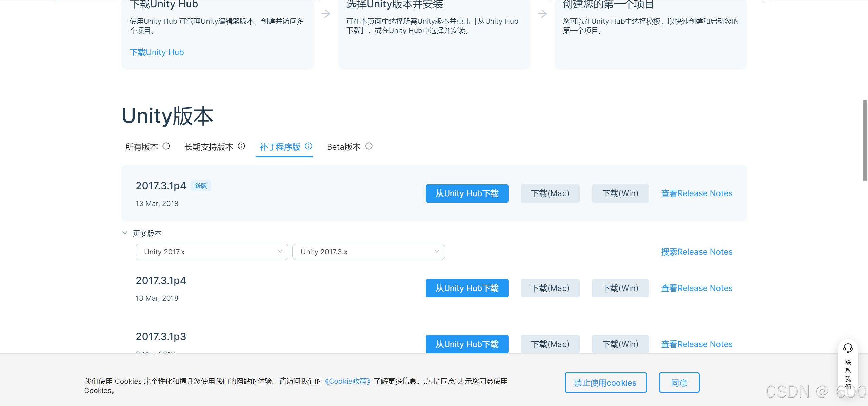The width and height of the screenshot is (868, 406).
Task: Click the headset contact-us icon
Action: pos(848,348)
